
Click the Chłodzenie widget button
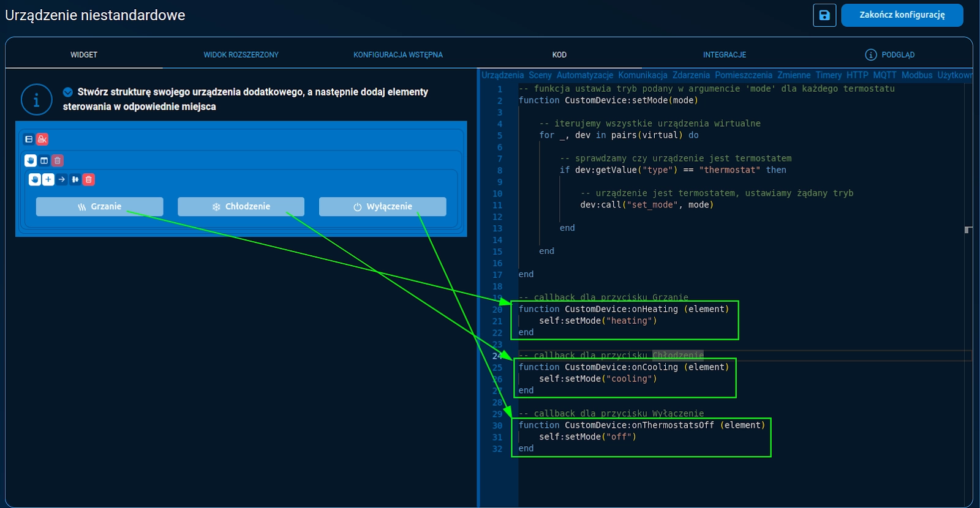click(x=241, y=207)
